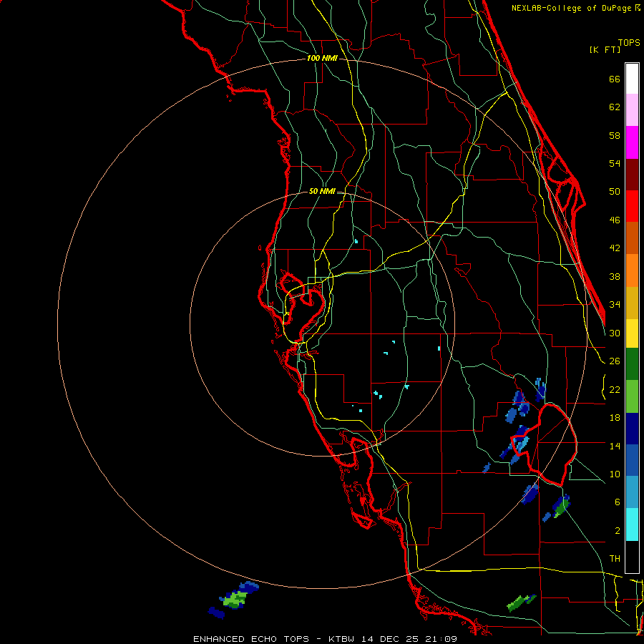Click the 21:09 timestamp in the caption
This screenshot has width=644, height=644.
tap(440, 639)
